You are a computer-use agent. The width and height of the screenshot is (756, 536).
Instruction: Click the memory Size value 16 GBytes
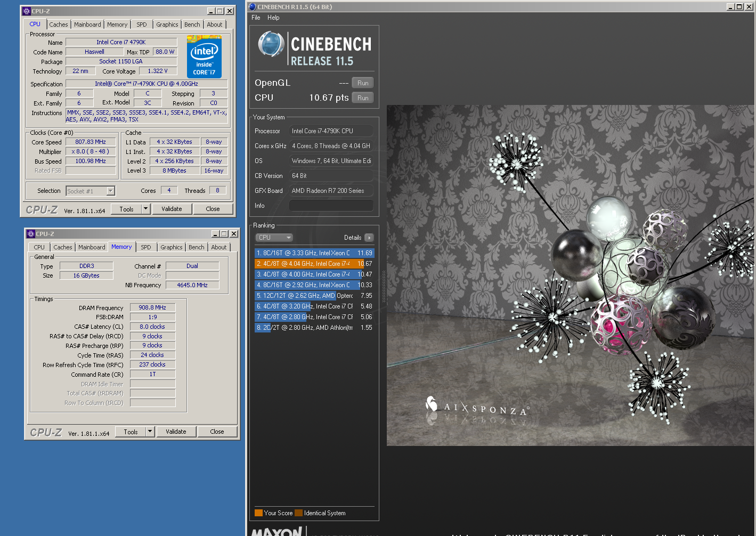[x=86, y=275]
